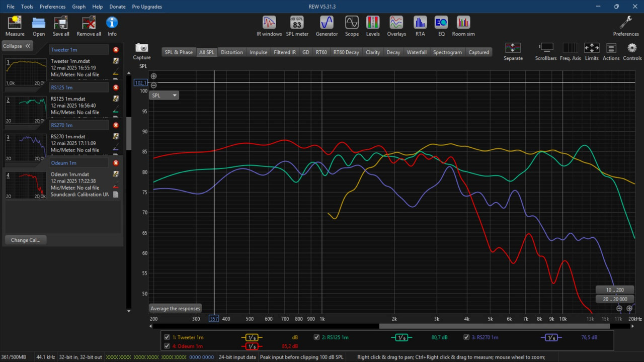Open the Help menu
The height and width of the screenshot is (362, 644).
98,7
